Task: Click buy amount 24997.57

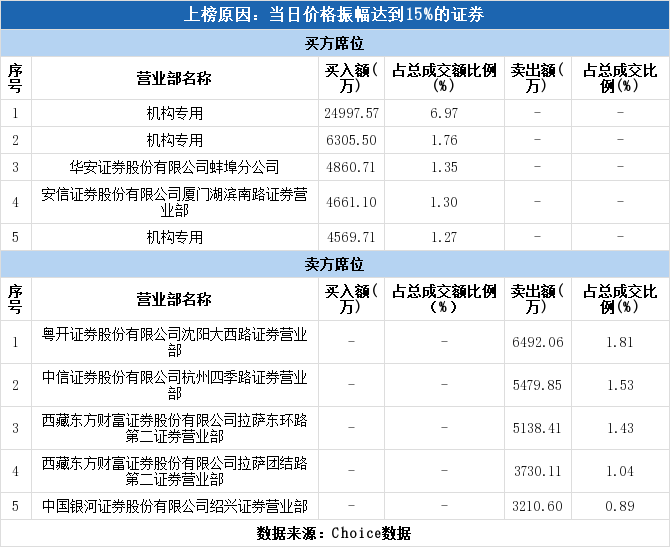Action: [x=351, y=113]
